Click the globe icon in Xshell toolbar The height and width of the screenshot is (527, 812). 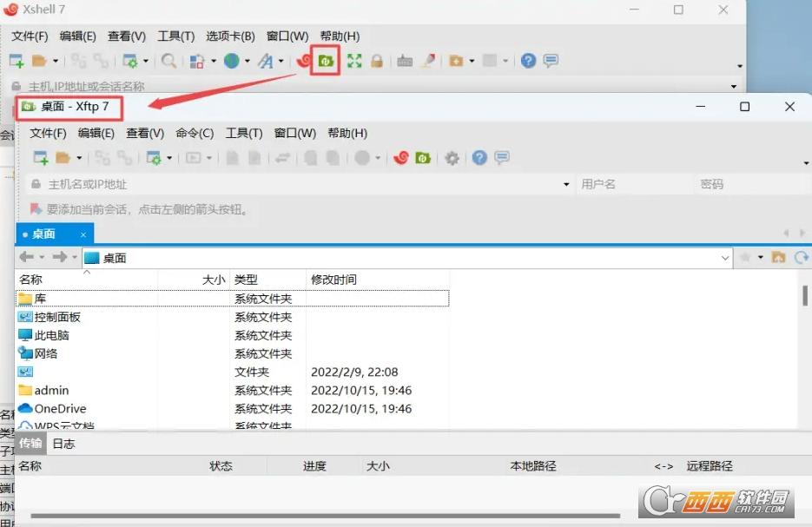coord(232,61)
